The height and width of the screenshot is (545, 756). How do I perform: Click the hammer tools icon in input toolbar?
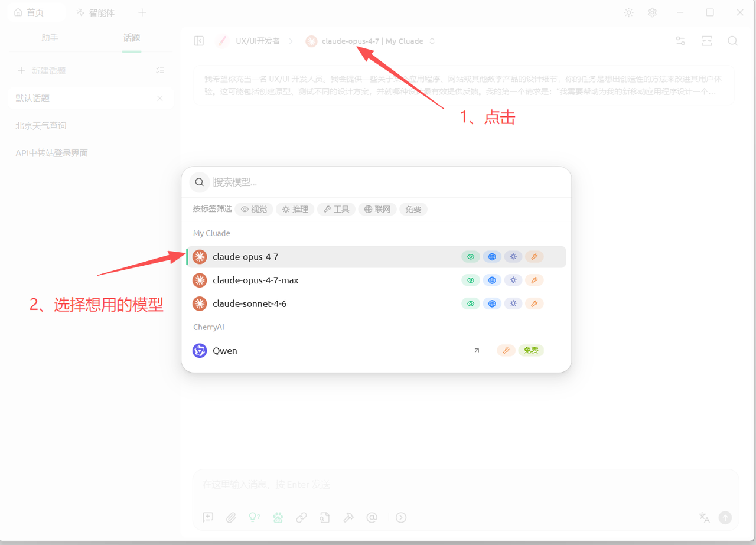tap(348, 517)
